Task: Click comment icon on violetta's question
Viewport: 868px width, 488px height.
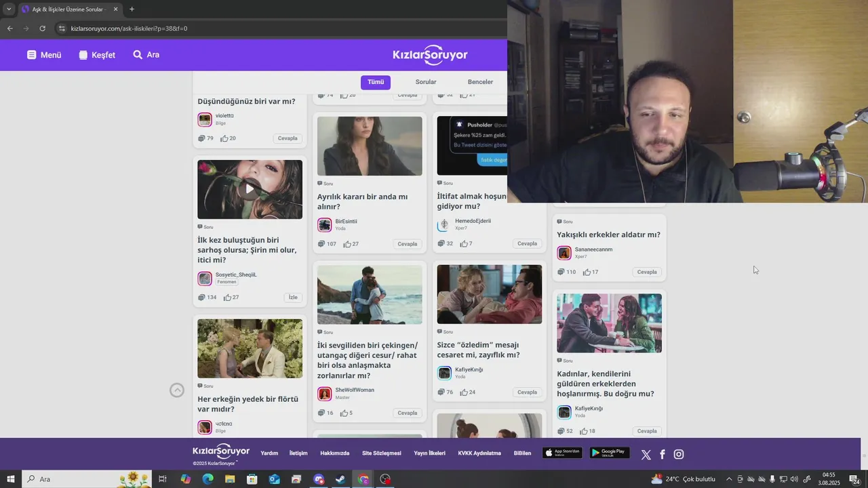Action: click(x=201, y=138)
